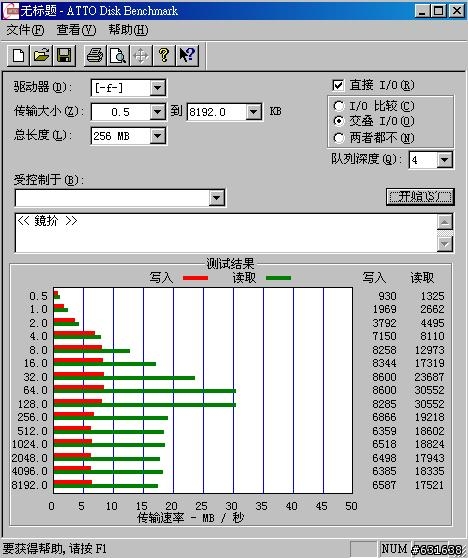Click scroll down arrow in description box
Image resolution: width=468 pixels, height=558 pixels.
445,244
